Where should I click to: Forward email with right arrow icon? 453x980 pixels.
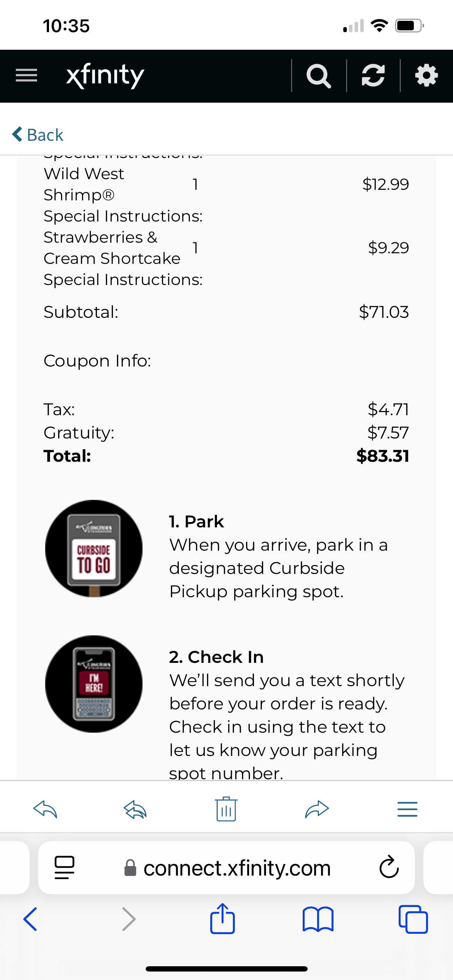(317, 809)
